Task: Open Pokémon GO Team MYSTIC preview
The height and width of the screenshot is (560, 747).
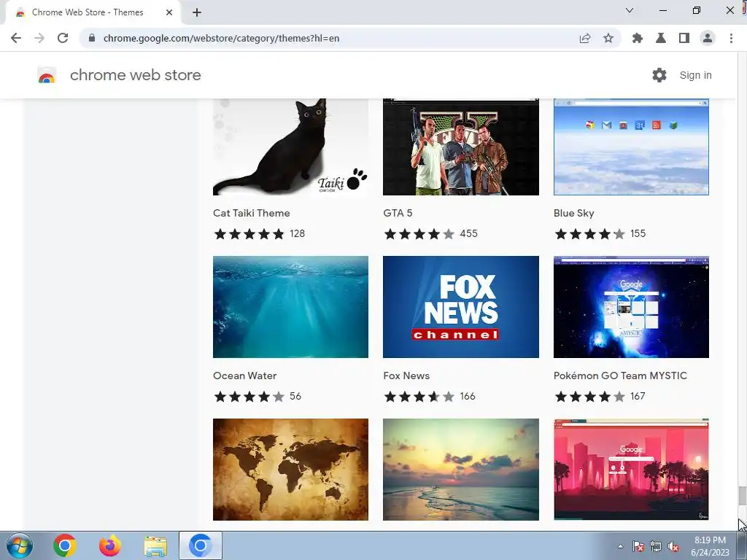Action: (x=631, y=307)
